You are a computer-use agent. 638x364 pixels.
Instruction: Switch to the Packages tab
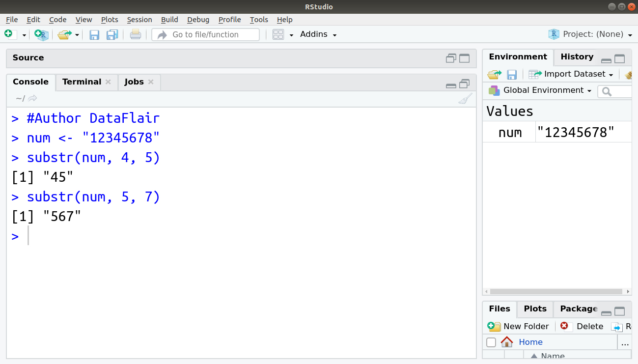pyautogui.click(x=578, y=309)
